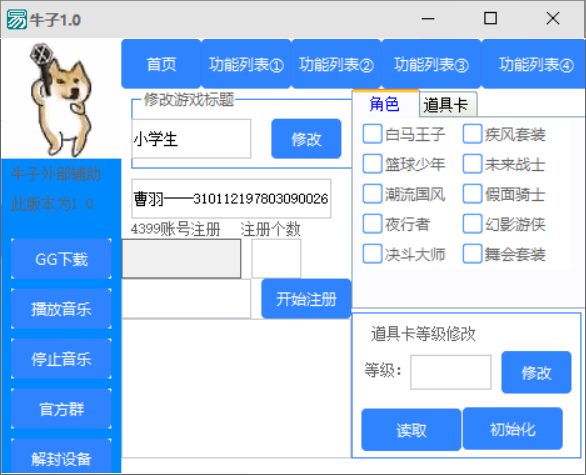
Task: Click the GG下载 sidebar button
Action: [61, 259]
